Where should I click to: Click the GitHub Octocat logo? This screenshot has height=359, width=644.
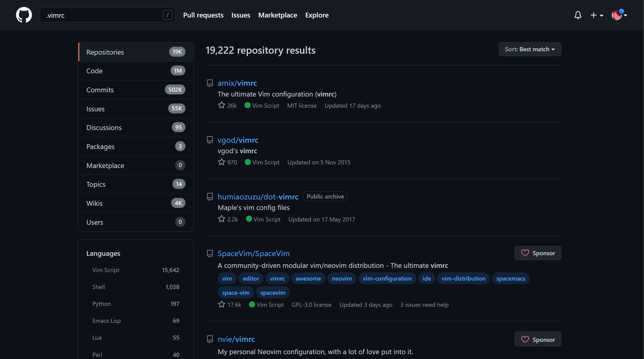[24, 15]
